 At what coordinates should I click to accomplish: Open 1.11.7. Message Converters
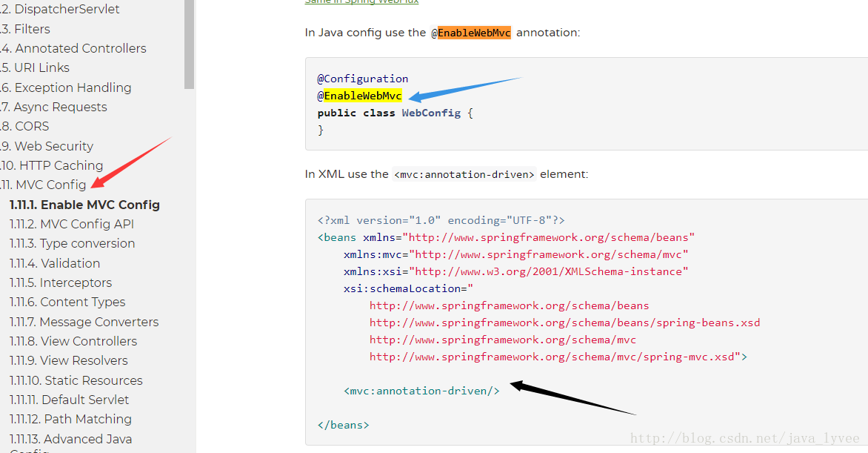click(84, 323)
